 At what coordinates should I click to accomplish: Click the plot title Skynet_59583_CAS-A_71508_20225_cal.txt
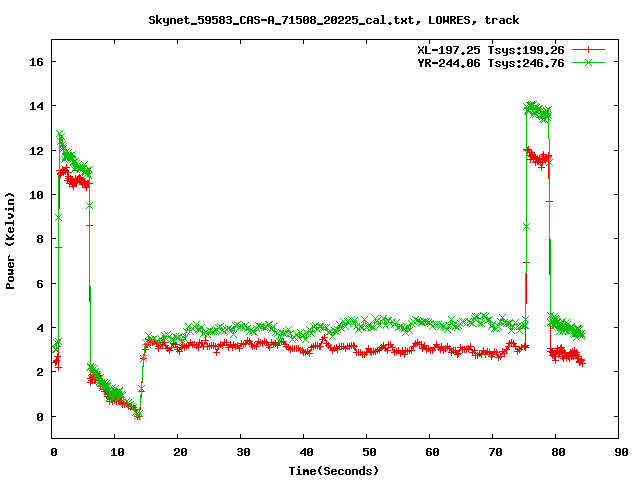[x=284, y=20]
